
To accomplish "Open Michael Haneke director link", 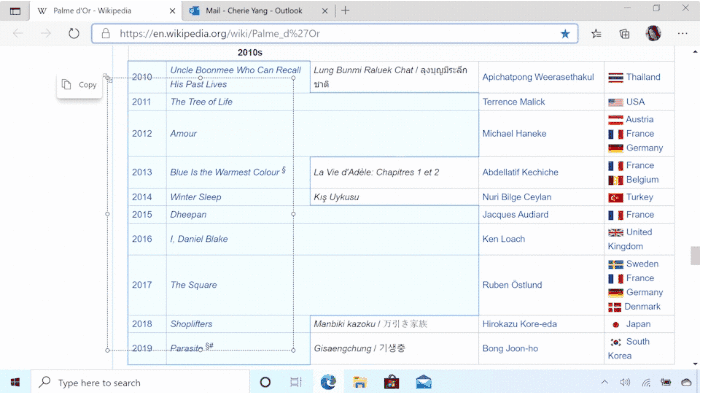I will coord(514,134).
